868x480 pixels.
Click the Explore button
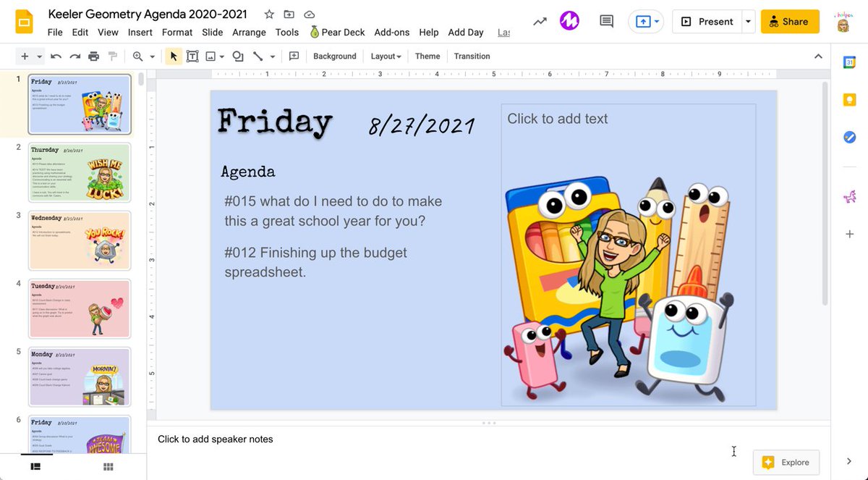point(786,462)
